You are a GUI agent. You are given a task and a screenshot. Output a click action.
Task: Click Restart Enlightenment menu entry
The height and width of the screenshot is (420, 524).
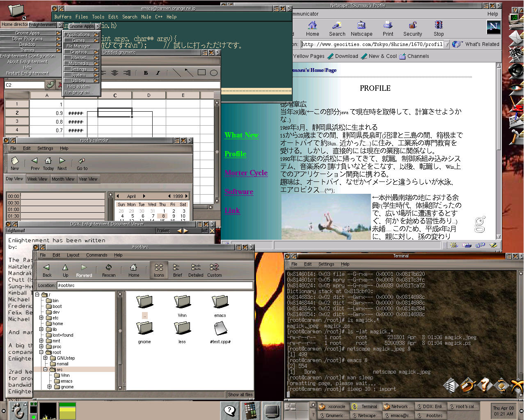[27, 73]
